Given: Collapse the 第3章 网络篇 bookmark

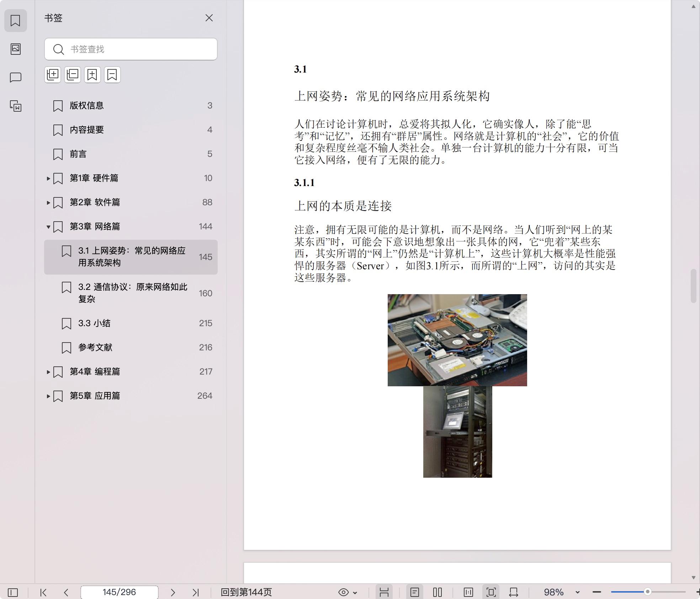Looking at the screenshot, I should pyautogui.click(x=48, y=227).
